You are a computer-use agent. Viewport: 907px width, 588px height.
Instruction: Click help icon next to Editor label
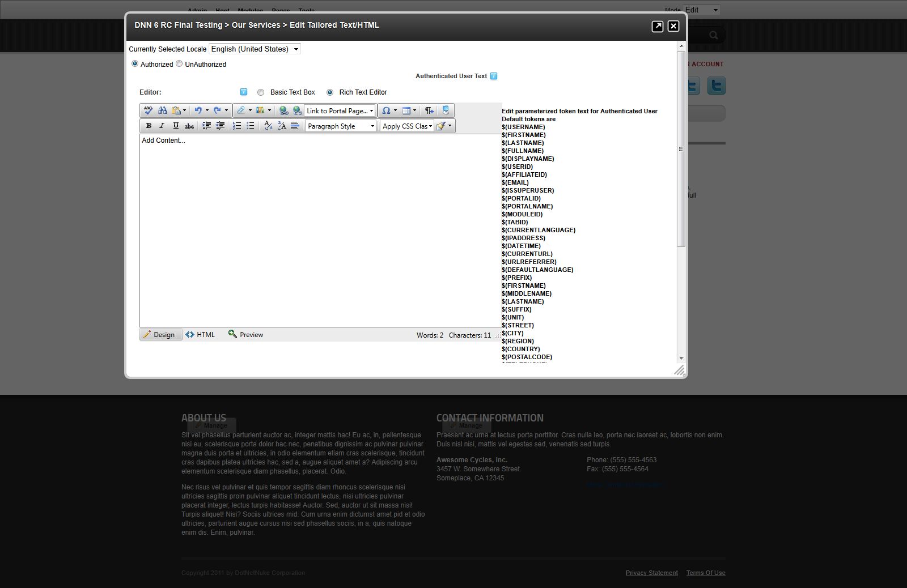(x=244, y=92)
